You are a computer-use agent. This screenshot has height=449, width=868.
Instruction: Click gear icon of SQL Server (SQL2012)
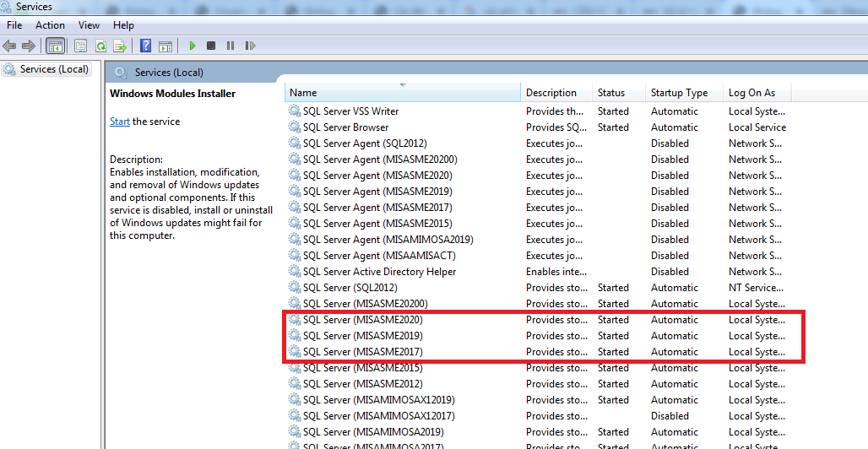click(295, 287)
